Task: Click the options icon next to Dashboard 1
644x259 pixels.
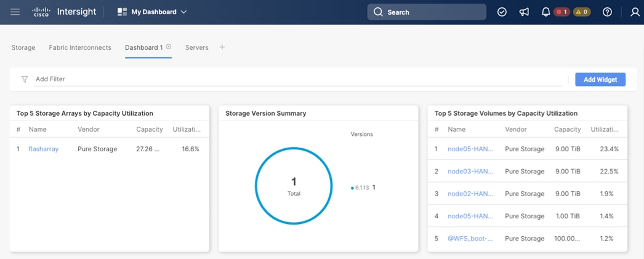Action: 169,47
